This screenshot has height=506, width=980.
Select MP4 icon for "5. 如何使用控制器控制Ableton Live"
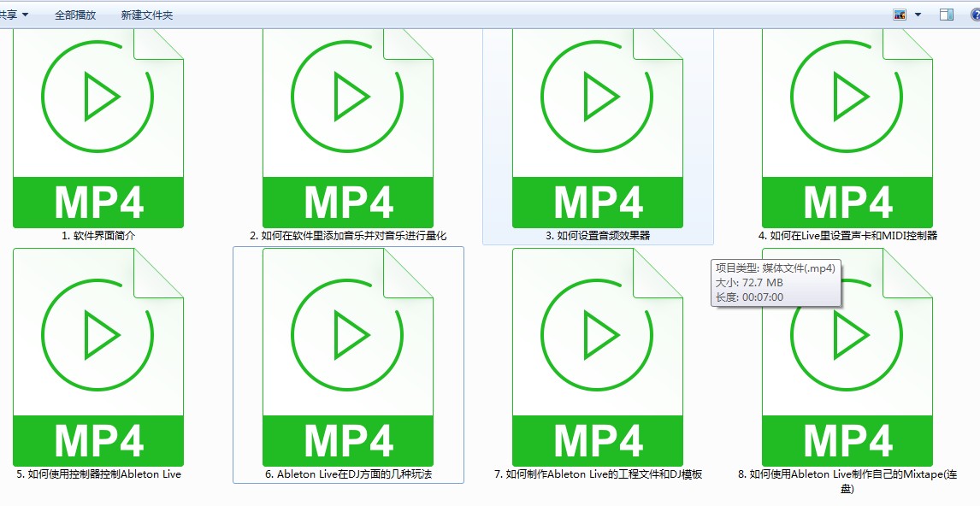98,357
